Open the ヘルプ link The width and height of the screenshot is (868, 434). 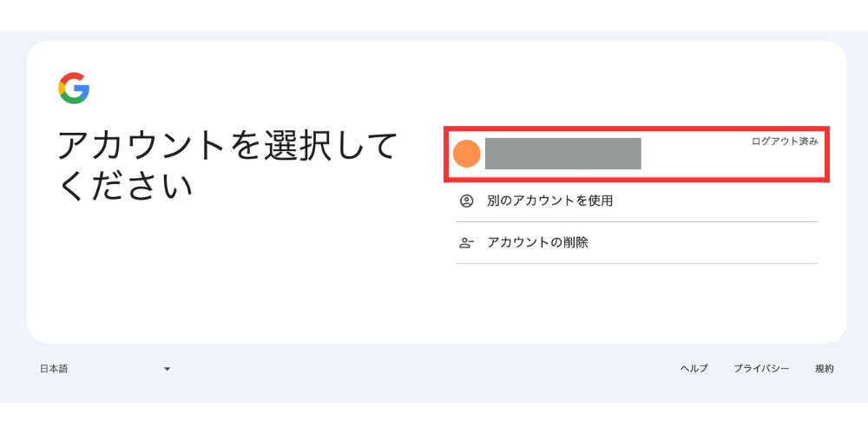point(694,369)
